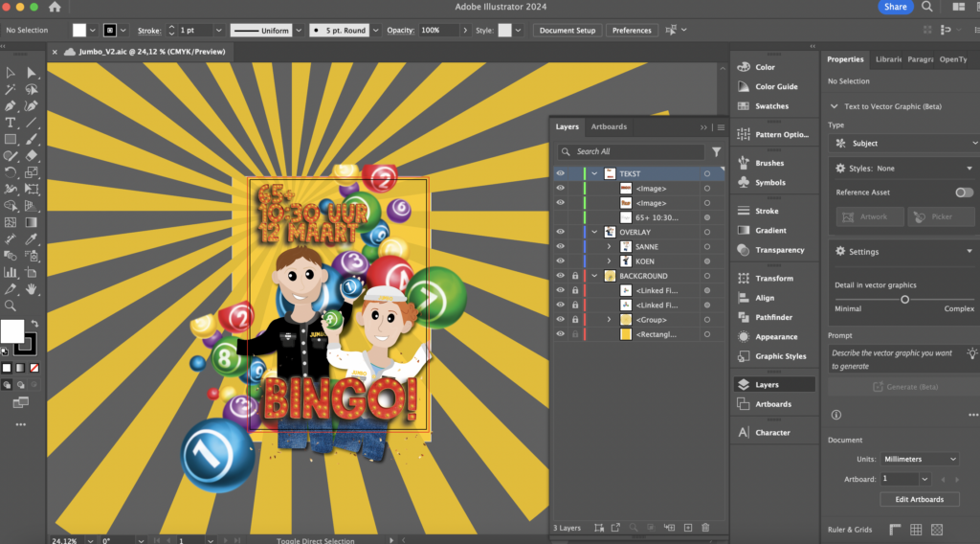Select the Rectangle tool
Screen dimensions: 980x544
click(x=10, y=140)
